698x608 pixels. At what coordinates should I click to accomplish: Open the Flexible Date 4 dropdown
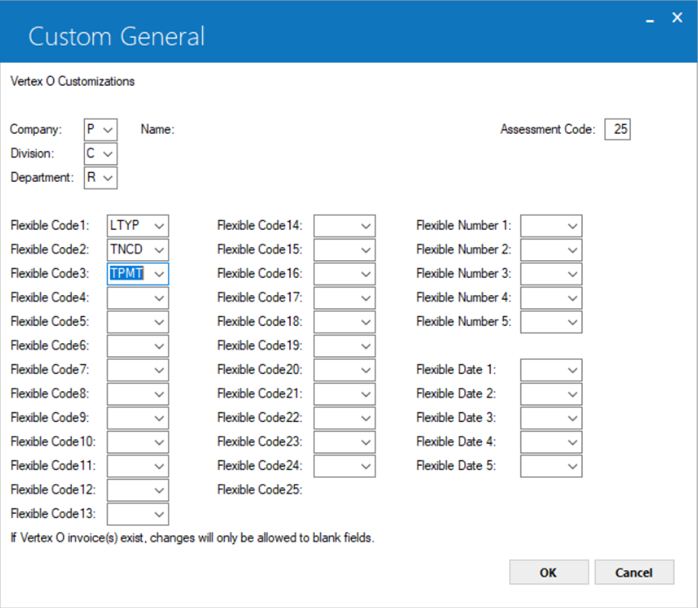tap(551, 442)
